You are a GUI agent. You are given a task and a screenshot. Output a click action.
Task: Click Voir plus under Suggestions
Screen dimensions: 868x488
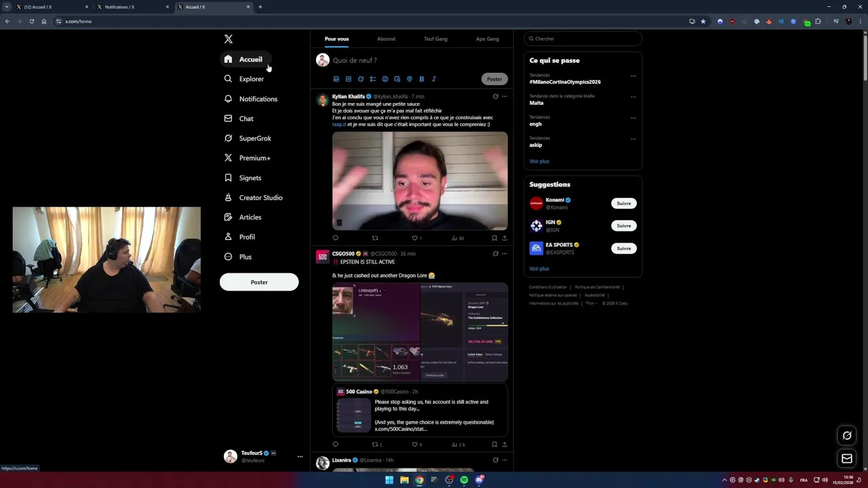(539, 269)
